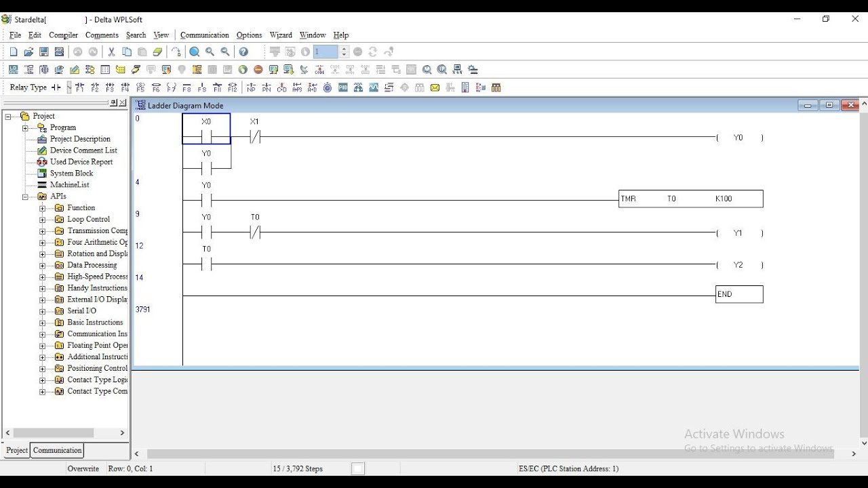Click the Y2 output coil
Screen dimensions: 868x488
739,265
